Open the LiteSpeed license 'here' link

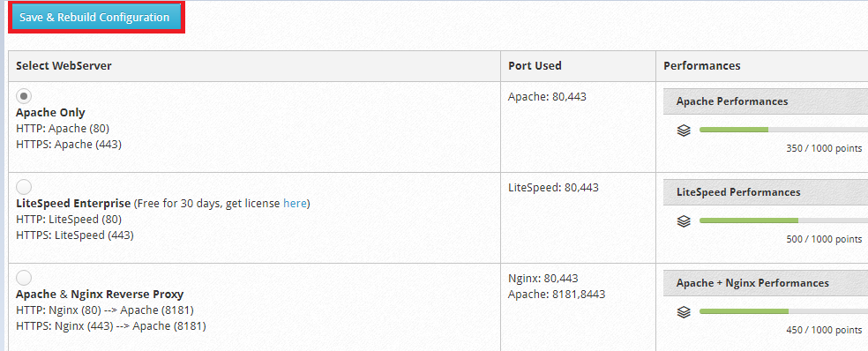click(295, 203)
